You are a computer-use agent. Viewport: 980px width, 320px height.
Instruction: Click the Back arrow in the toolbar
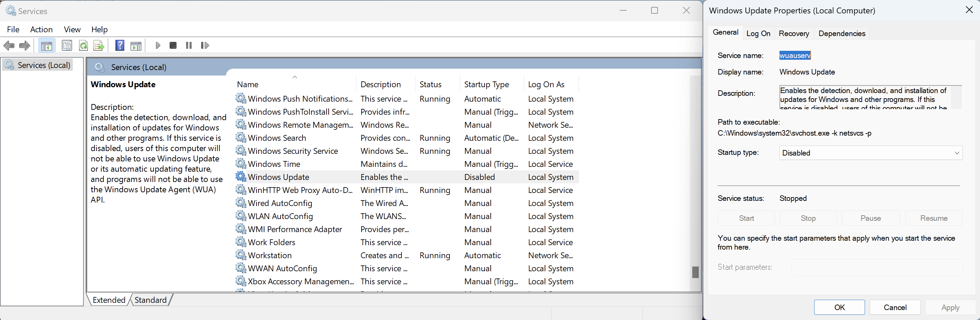coord(9,46)
